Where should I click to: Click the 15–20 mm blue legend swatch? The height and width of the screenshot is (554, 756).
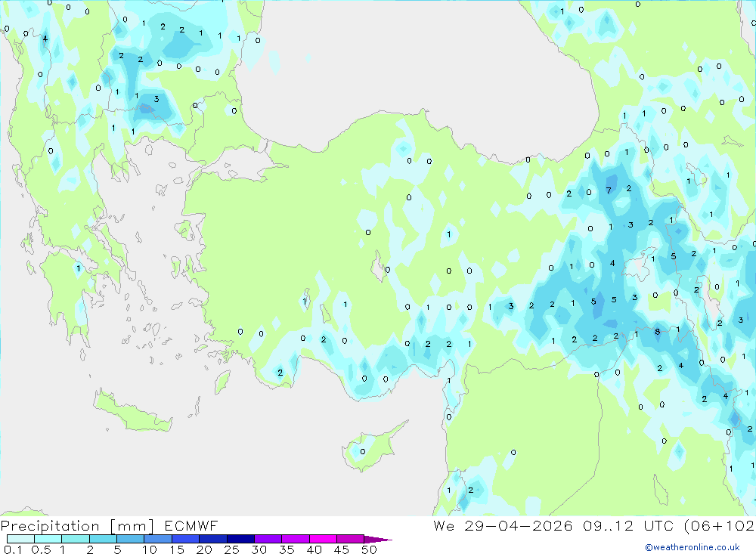[185, 539]
